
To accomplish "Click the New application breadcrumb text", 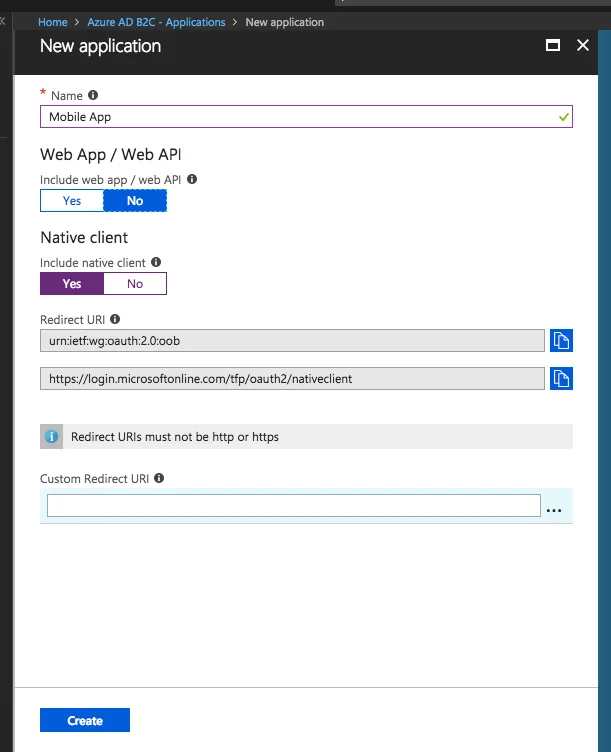I will point(284,22).
